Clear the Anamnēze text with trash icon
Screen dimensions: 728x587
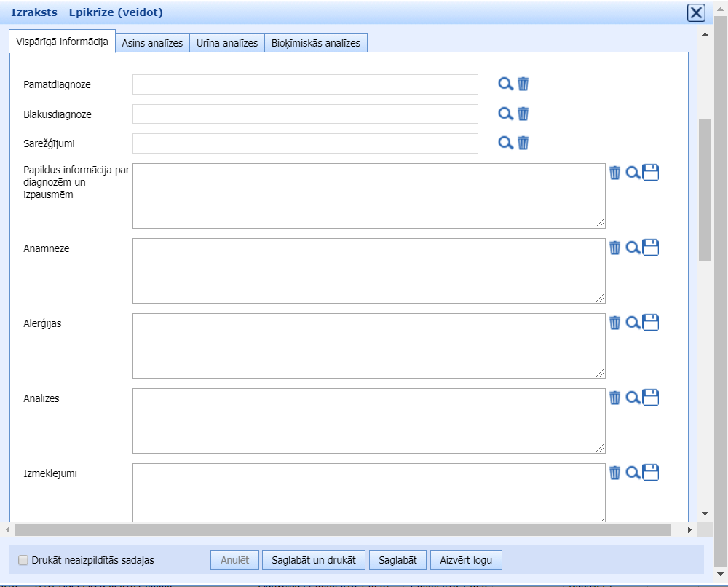click(615, 248)
